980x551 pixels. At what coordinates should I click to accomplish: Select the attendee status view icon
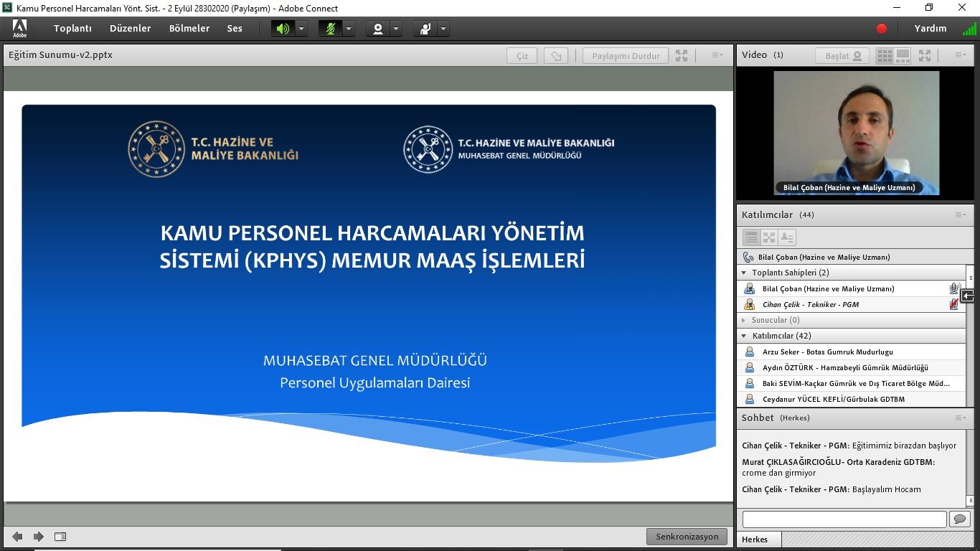787,237
